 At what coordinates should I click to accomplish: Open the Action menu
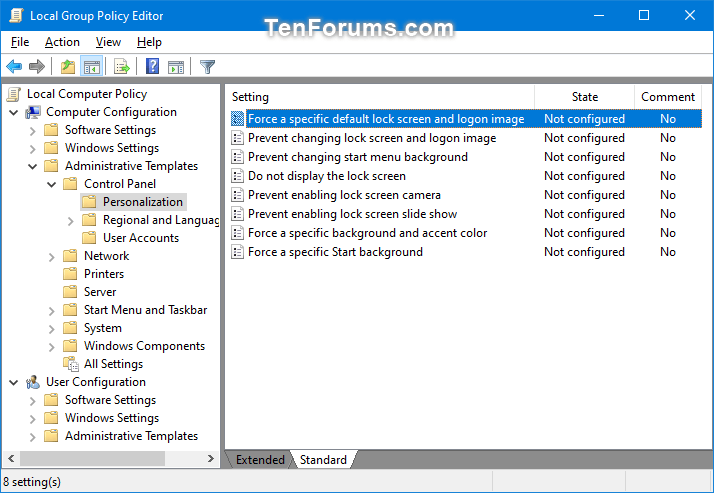62,42
